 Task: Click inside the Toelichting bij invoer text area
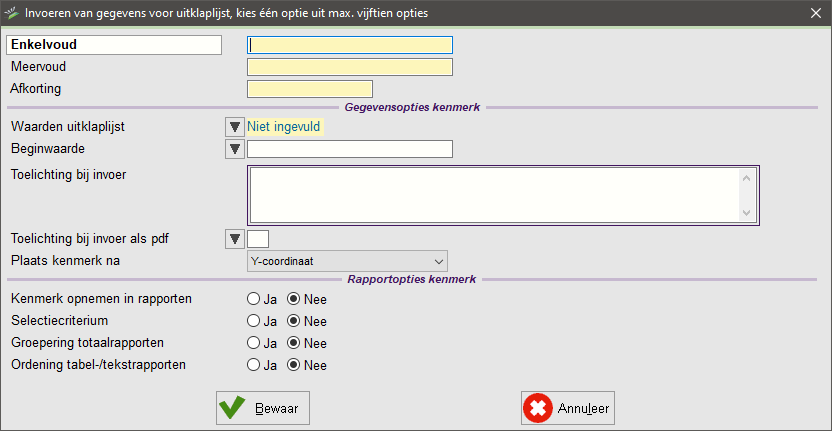tap(494, 195)
